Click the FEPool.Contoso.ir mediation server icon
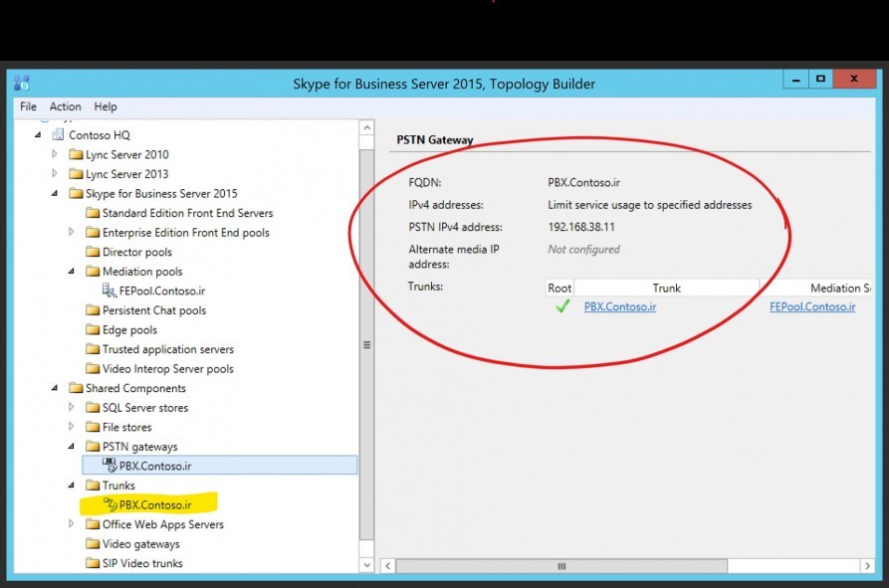 tap(110, 291)
